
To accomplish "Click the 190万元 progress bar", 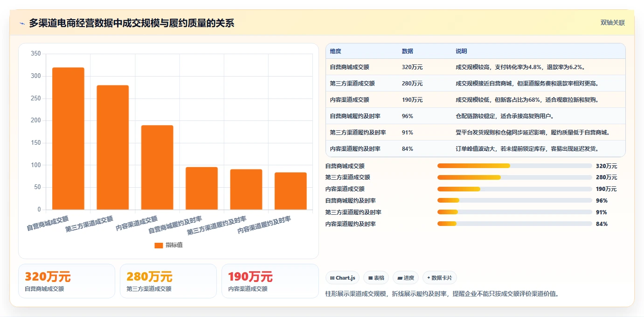I will tap(515, 189).
